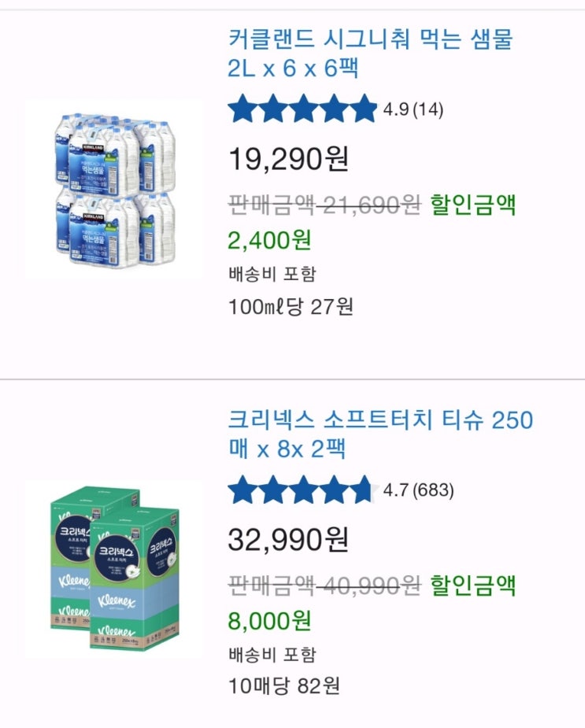Open the Kleenex soft touch tissue title link
Image resolution: width=585 pixels, height=728 pixels.
tap(380, 434)
